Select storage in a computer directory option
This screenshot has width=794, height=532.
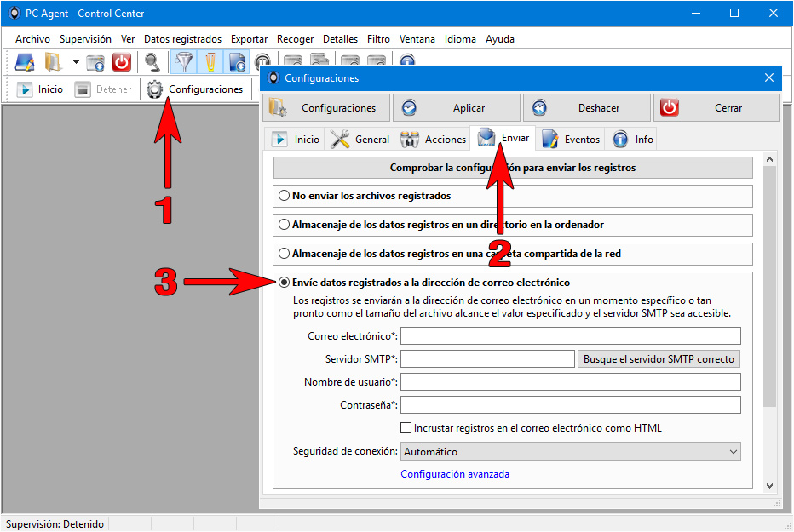coord(284,225)
